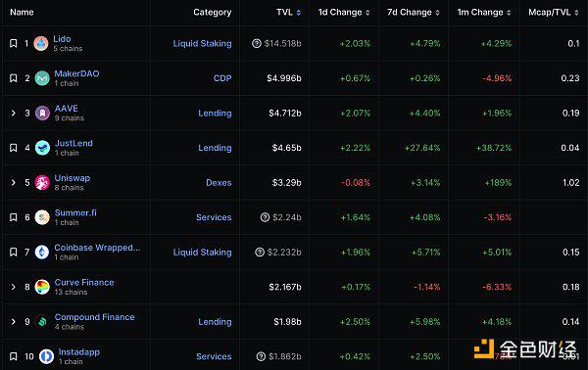This screenshot has width=588, height=370.
Task: Open the JustLend protocol link
Action: pos(73,143)
